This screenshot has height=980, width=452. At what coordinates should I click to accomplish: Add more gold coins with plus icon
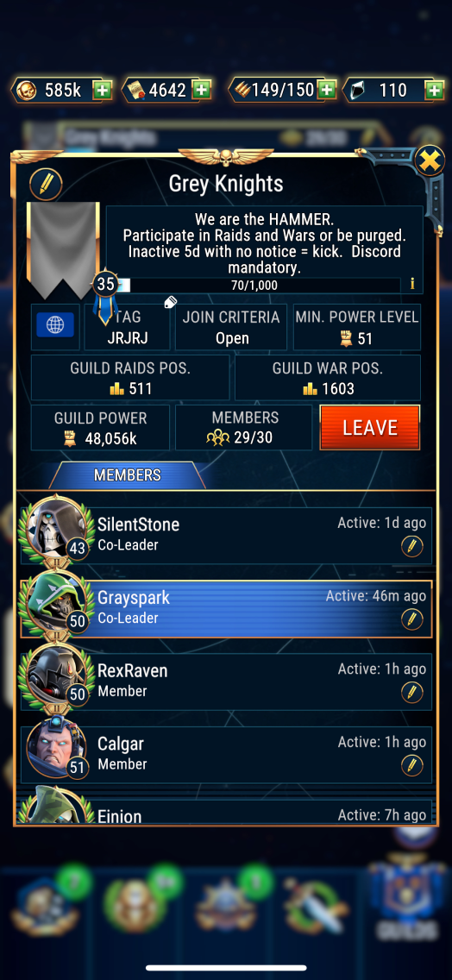click(x=103, y=90)
